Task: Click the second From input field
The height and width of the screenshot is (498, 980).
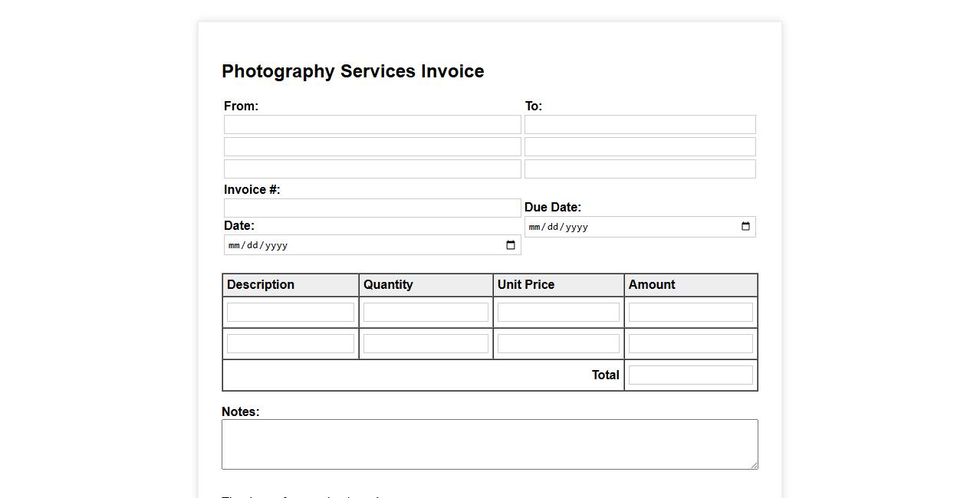Action: [372, 147]
